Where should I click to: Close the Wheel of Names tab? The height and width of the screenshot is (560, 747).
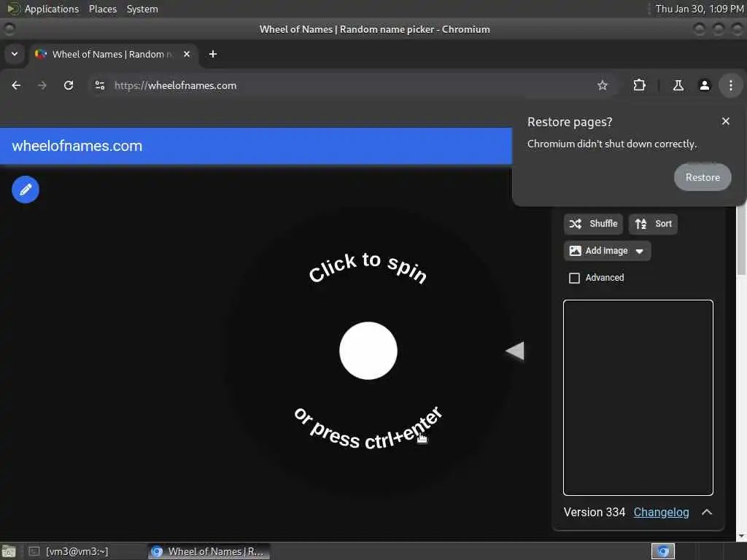coord(187,54)
